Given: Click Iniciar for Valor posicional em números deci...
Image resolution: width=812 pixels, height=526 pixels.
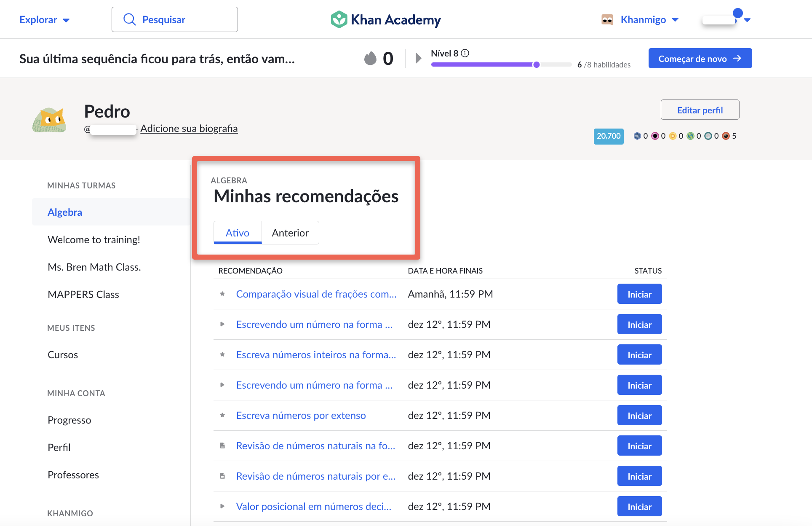Looking at the screenshot, I should (639, 506).
